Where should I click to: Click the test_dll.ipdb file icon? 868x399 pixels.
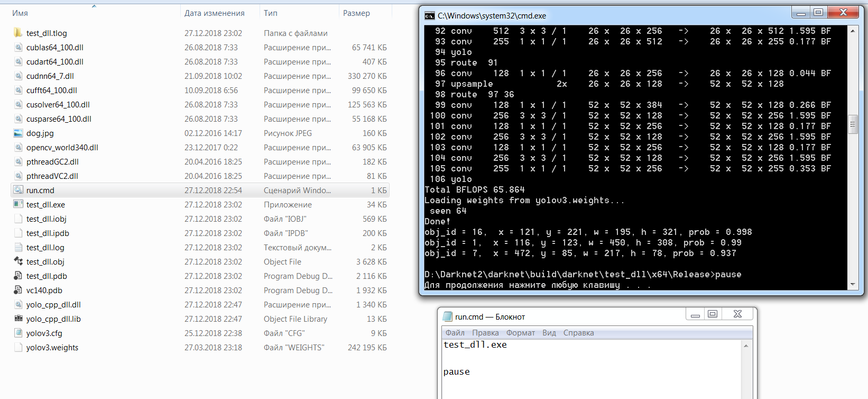coord(18,233)
